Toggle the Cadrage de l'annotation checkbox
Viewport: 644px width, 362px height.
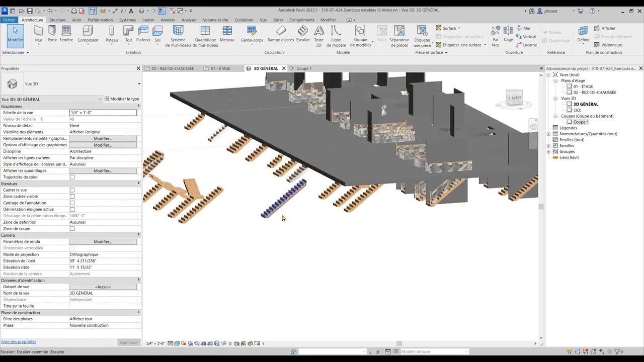click(72, 203)
